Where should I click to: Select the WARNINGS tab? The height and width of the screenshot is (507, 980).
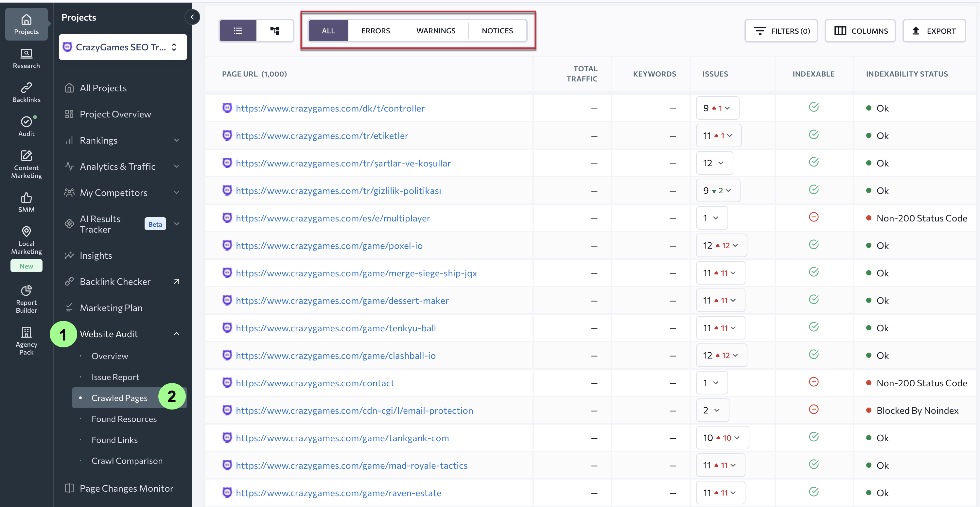[x=436, y=31]
